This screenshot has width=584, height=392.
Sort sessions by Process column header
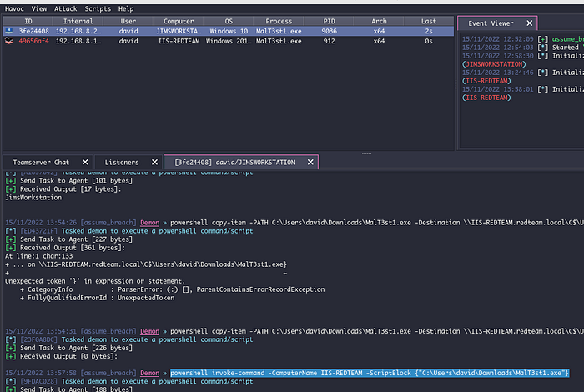[x=279, y=21]
